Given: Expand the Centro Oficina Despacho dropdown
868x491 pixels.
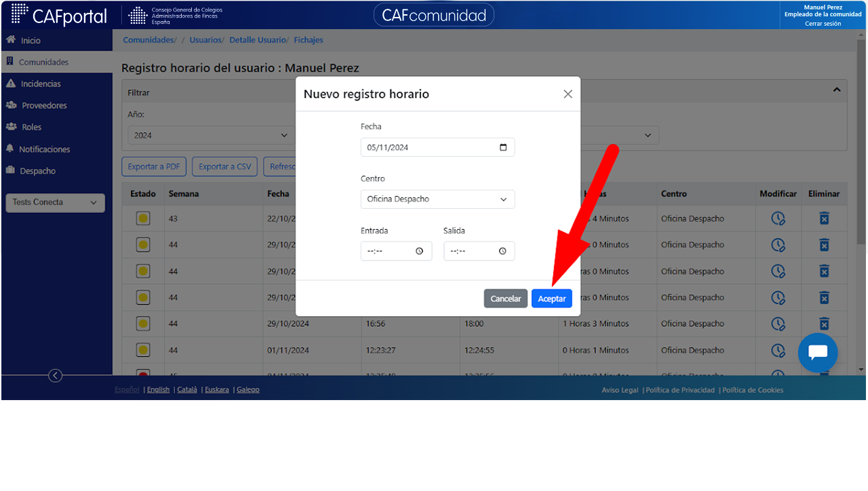Looking at the screenshot, I should click(437, 199).
